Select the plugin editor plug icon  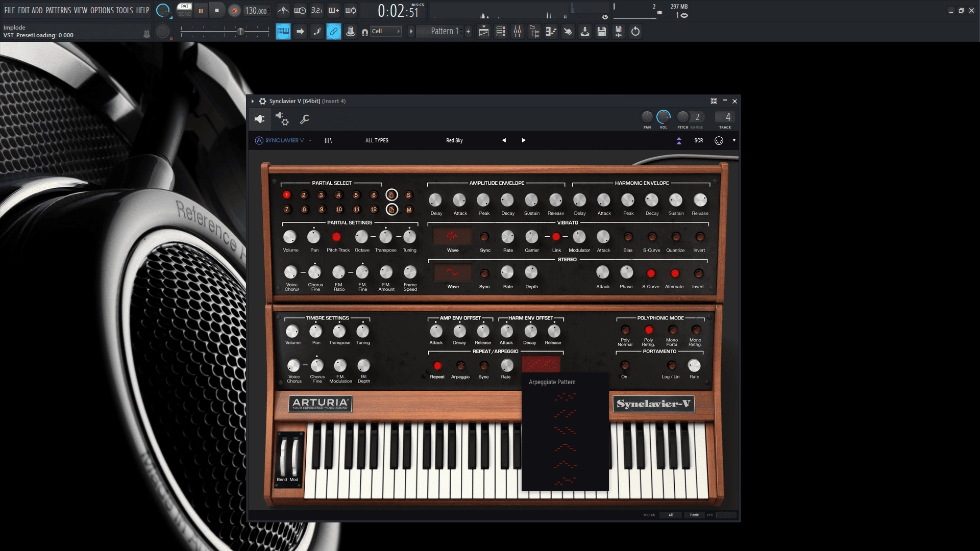point(260,119)
